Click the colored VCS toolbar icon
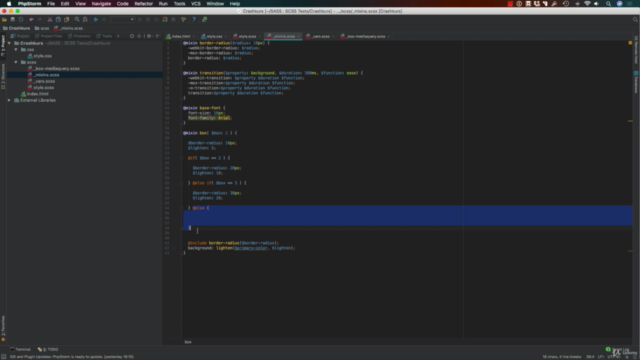The image size is (640, 360). 165,19
